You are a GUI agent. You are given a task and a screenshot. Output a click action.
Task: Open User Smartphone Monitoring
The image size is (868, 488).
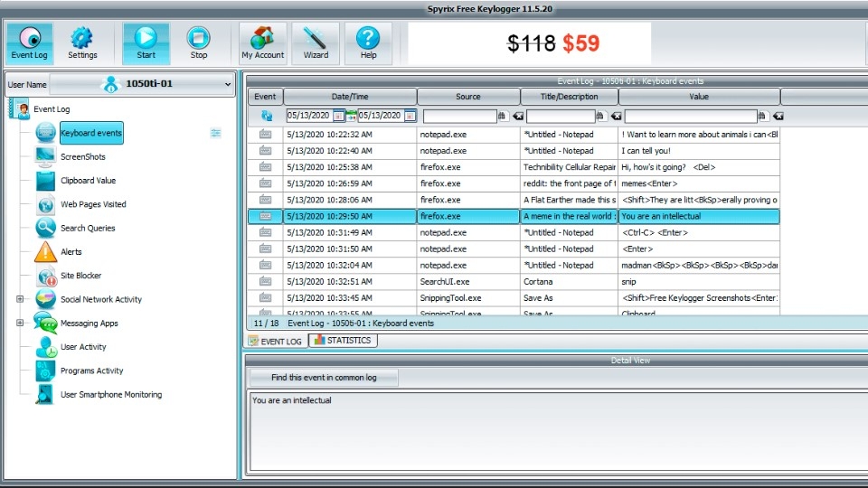(x=110, y=395)
